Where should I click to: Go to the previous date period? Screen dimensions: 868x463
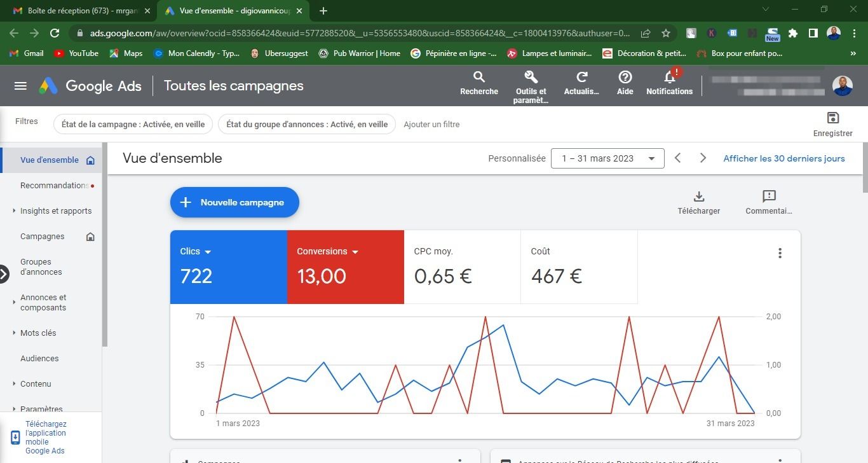(677, 158)
